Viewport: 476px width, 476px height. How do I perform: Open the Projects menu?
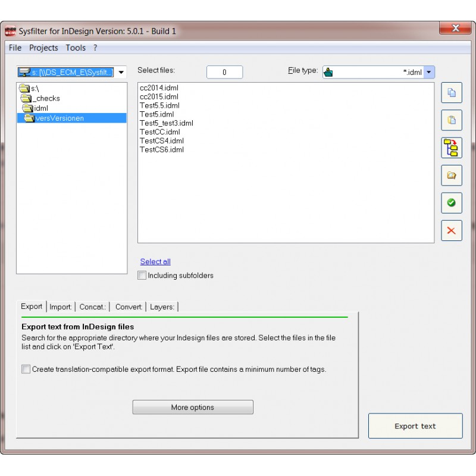click(x=43, y=48)
